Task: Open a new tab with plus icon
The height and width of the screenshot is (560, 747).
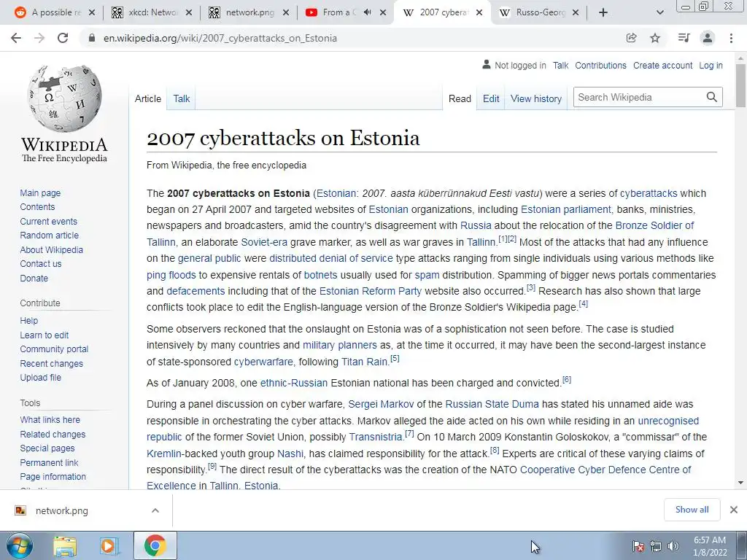Action: (603, 13)
